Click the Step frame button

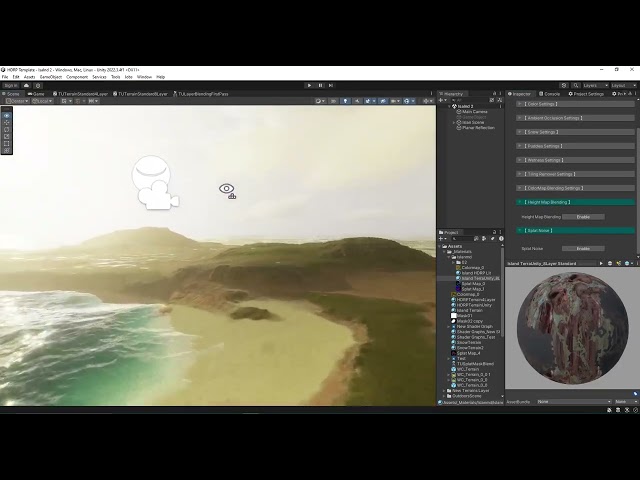331,85
